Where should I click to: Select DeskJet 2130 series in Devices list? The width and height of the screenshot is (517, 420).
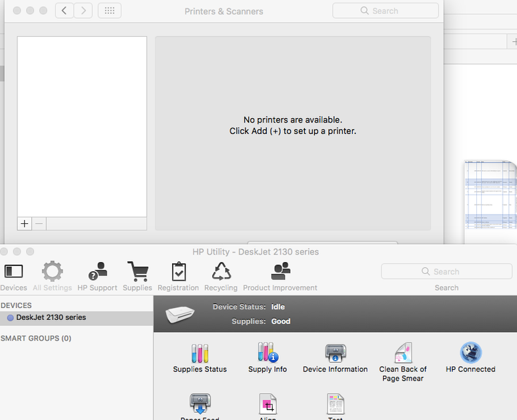click(77, 317)
